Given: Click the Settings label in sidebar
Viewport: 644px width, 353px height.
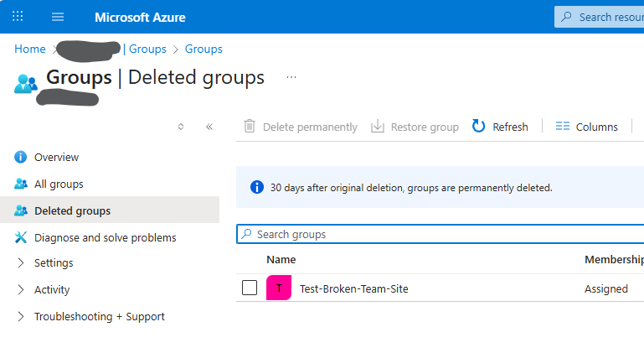Looking at the screenshot, I should (x=54, y=263).
